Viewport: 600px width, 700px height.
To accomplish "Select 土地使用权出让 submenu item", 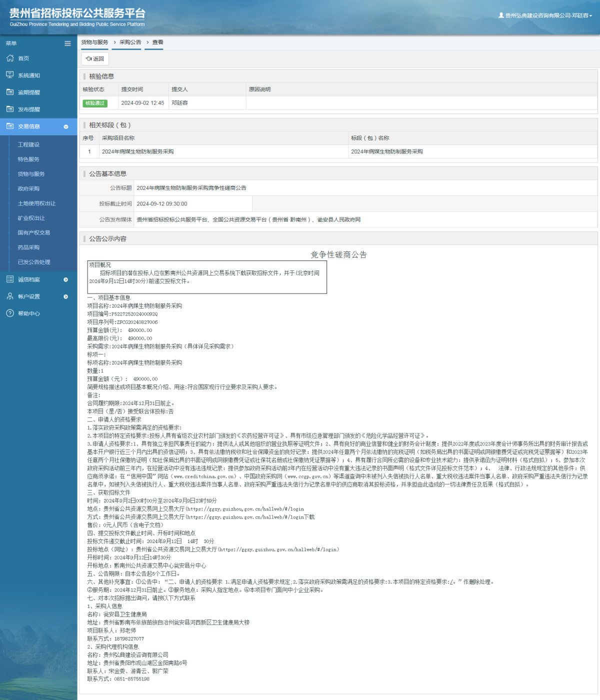I will [x=36, y=203].
